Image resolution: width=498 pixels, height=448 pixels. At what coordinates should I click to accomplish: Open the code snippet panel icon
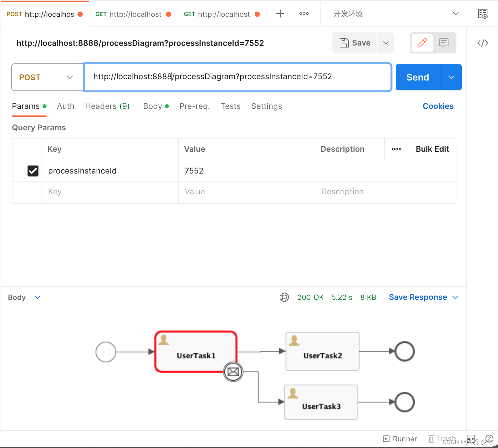483,43
